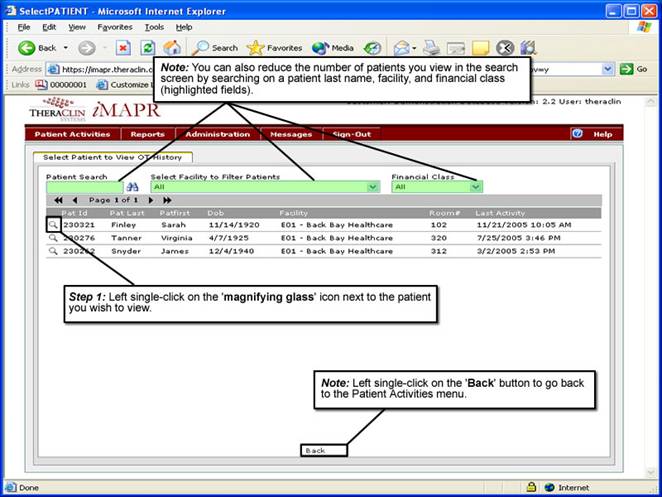Click magnifying glass for patient Snyder

coord(53,252)
